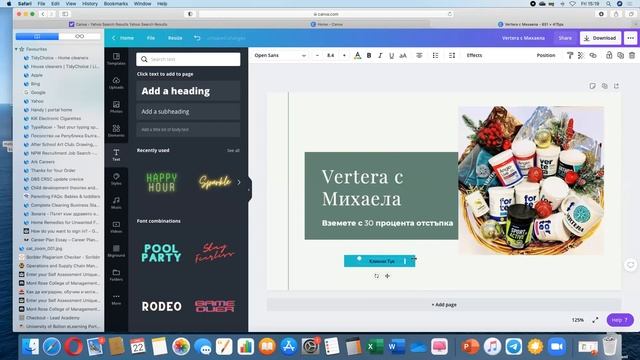
Task: Collapse the side panel with arrow handle
Action: [x=249, y=189]
